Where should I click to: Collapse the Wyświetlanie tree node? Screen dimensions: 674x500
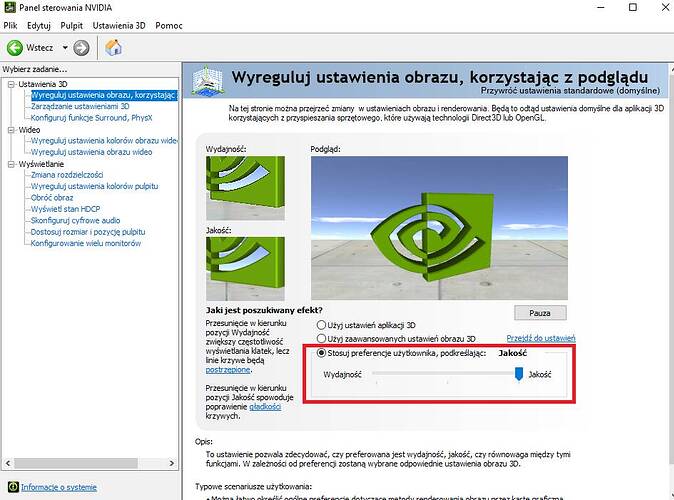[x=11, y=164]
